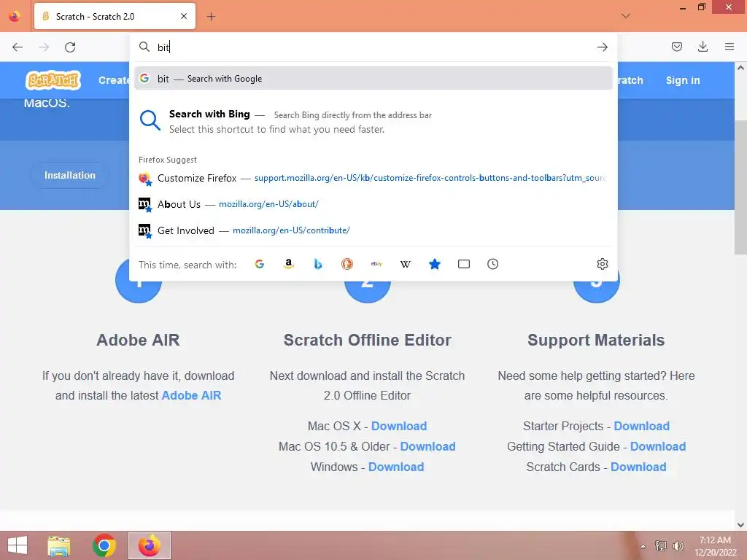Click the Firefox icon in the title bar
The image size is (747, 560).
point(15,17)
